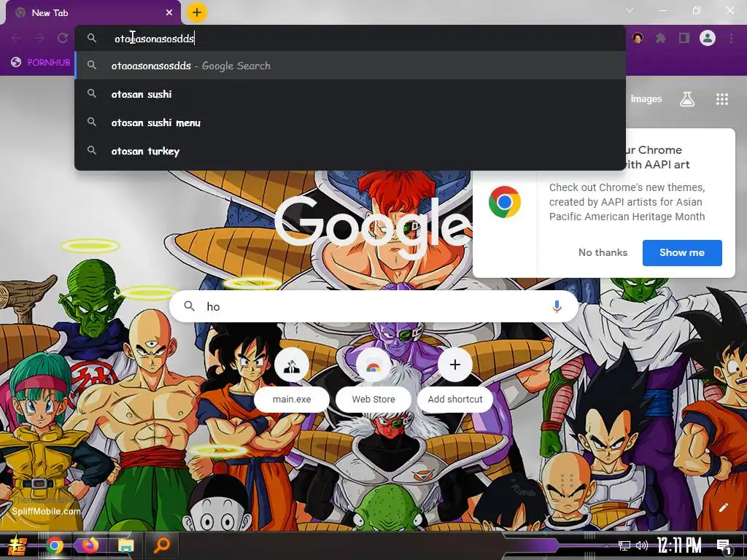747x560 pixels.
Task: Open the Search Labs flask icon
Action: tap(687, 99)
